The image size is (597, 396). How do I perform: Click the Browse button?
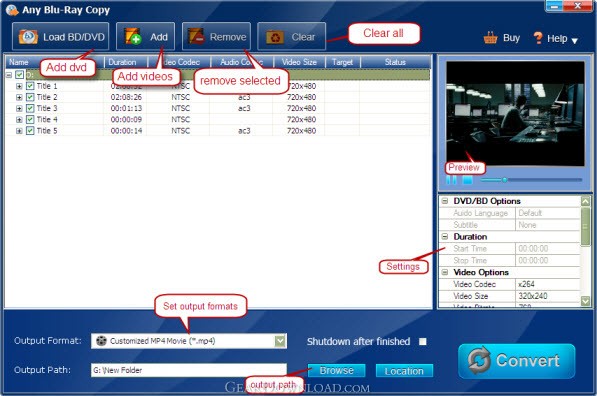pyautogui.click(x=337, y=370)
